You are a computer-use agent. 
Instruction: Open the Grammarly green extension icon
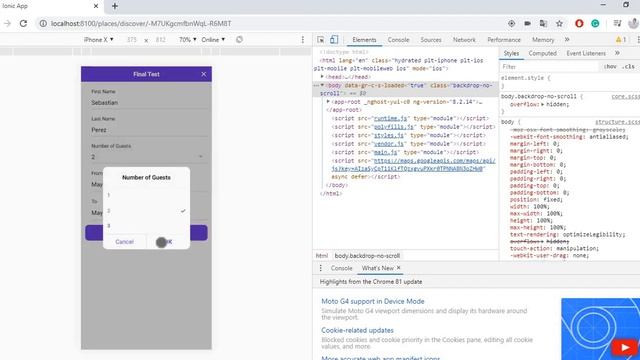[595, 24]
